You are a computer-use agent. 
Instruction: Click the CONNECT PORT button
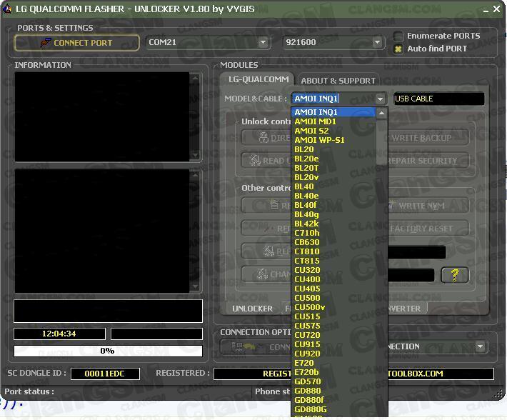(x=77, y=43)
